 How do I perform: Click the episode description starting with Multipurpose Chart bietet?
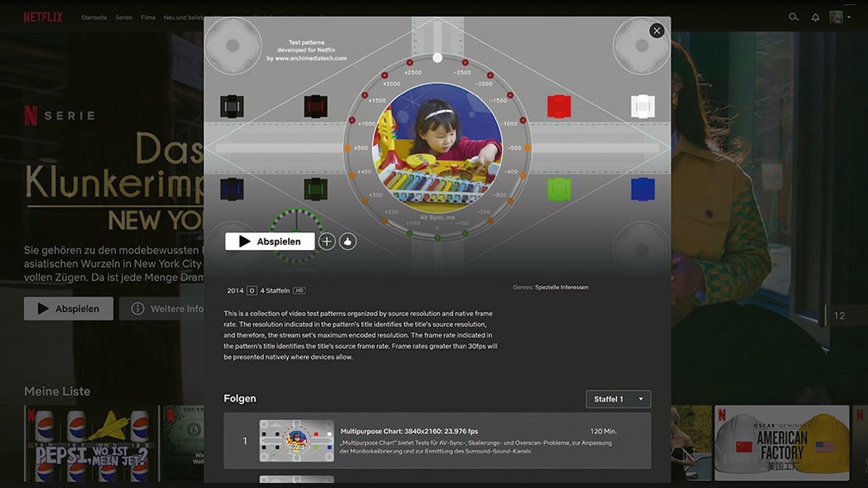[476, 447]
